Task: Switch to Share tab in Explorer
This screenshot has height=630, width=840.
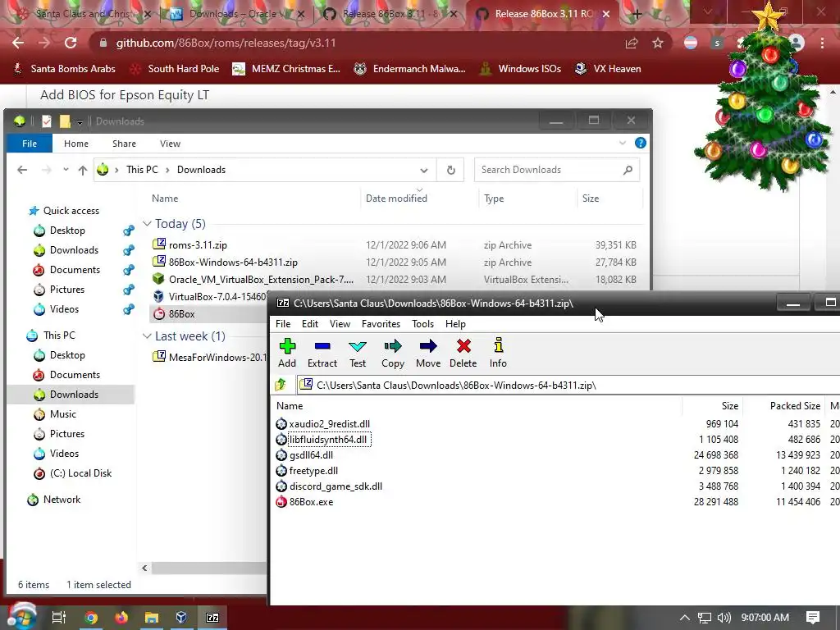Action: 124,144
